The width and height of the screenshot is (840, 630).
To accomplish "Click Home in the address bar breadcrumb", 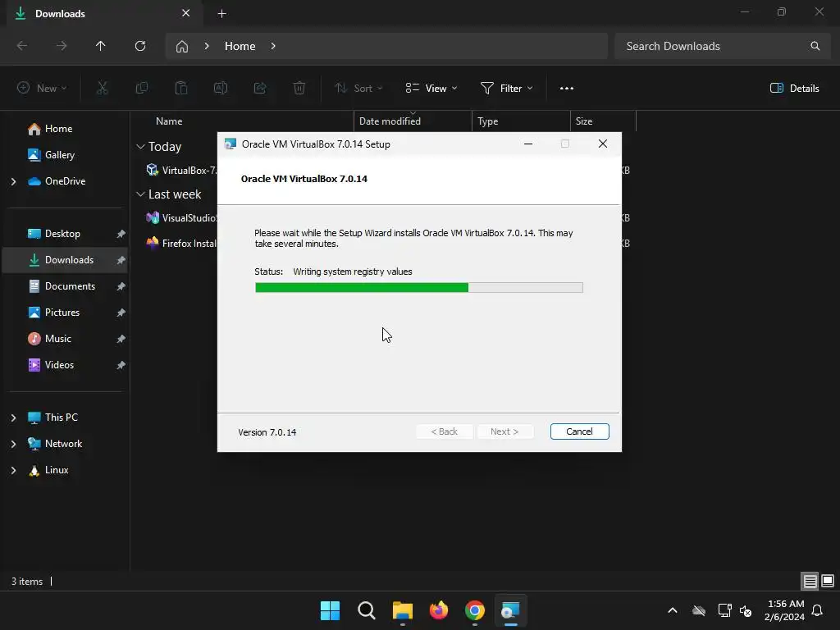I will [240, 46].
